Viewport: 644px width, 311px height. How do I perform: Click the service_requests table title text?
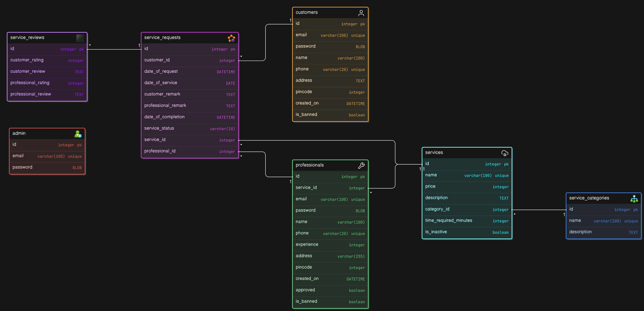tap(162, 37)
